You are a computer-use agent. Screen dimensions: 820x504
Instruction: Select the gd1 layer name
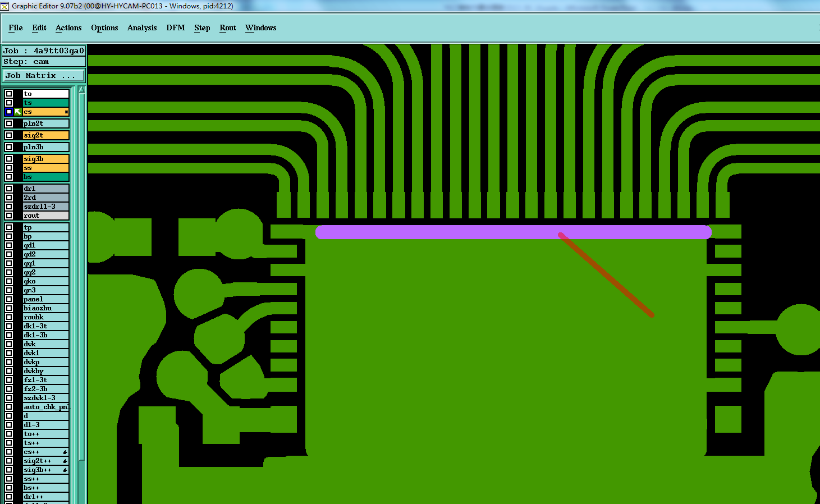point(45,245)
